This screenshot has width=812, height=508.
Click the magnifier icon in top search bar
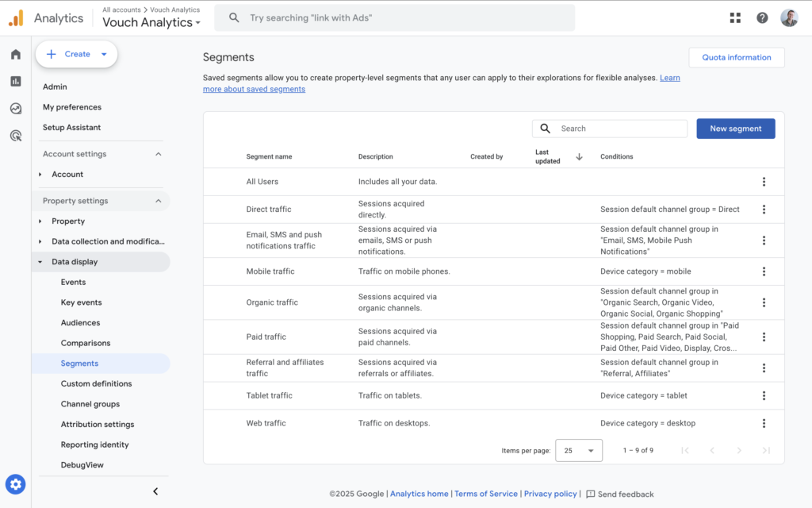(234, 17)
